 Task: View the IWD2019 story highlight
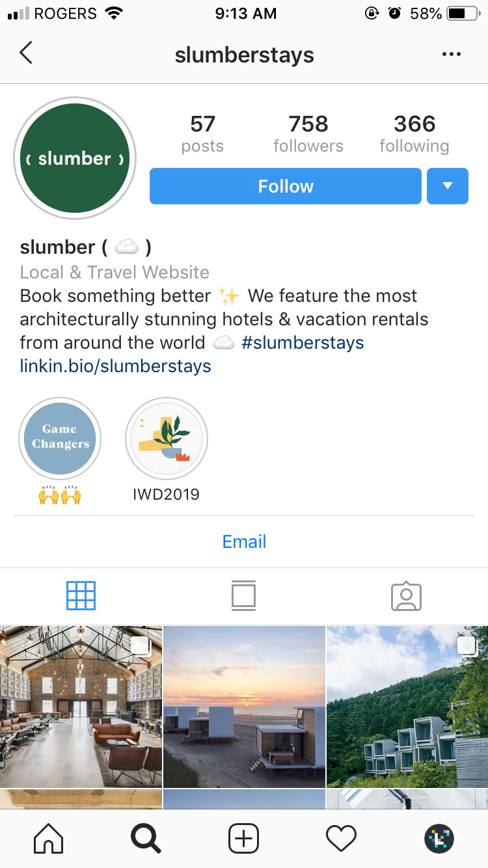[167, 439]
